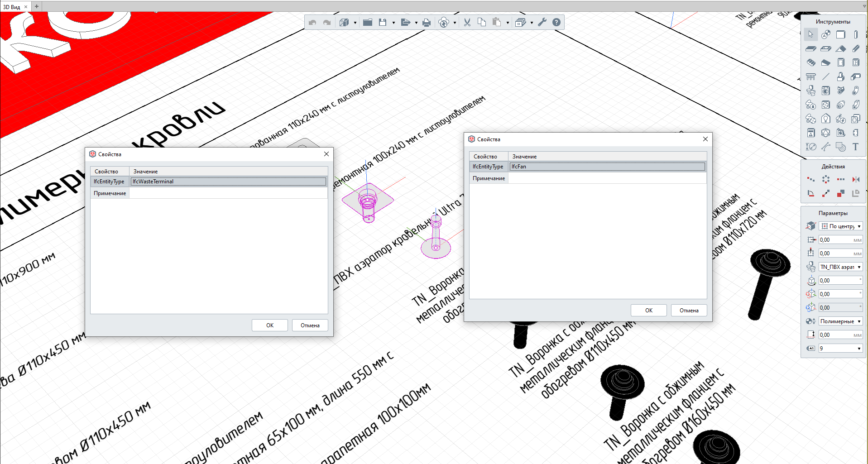Open a project with the folder icon
The height and width of the screenshot is (464, 868).
tap(368, 22)
